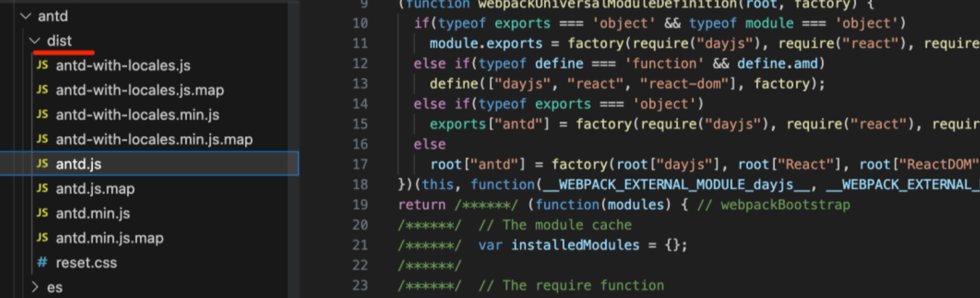Viewport: 980px width, 298px height.
Task: Click JS icon of antd-with-locales.js
Action: pyautogui.click(x=42, y=65)
